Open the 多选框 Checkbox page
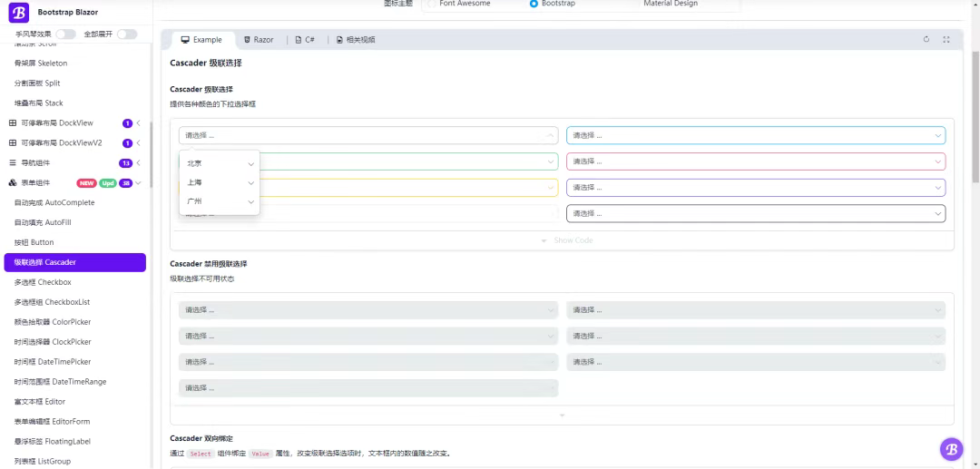The image size is (980, 469). 43,282
